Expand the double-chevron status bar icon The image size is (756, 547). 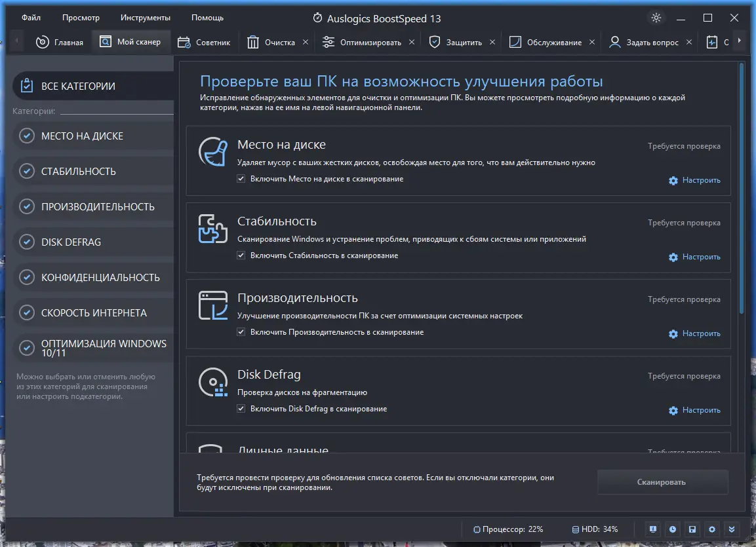731,529
